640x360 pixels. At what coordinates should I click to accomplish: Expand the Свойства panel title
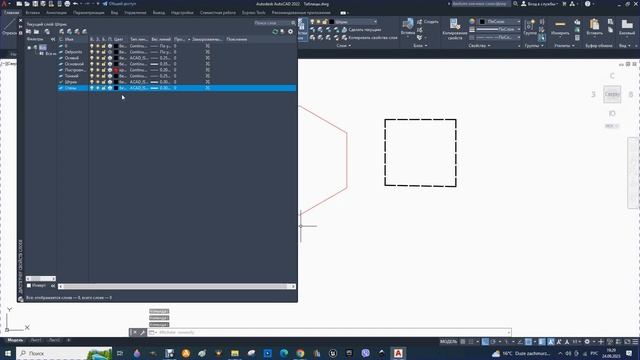click(479, 46)
